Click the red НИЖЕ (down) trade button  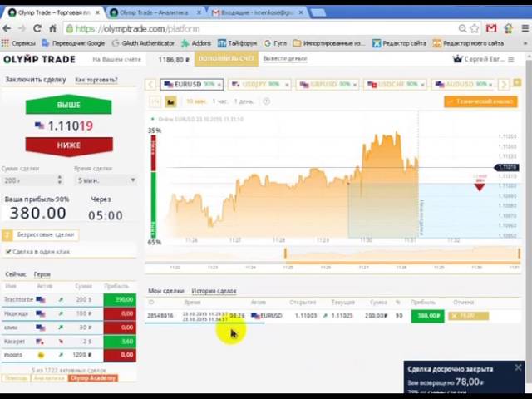click(x=68, y=145)
